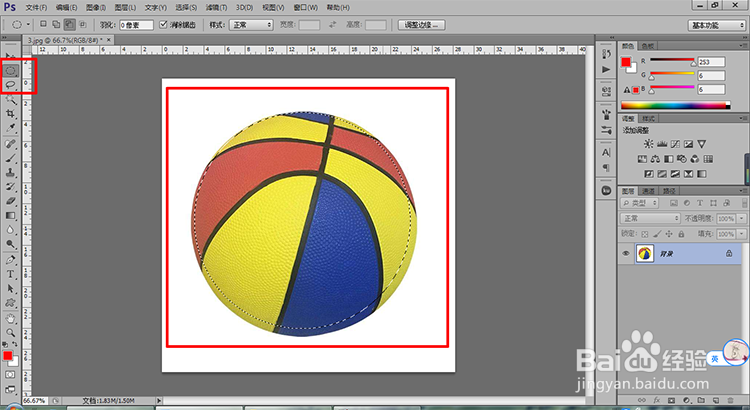This screenshot has width=750, height=410.
Task: Open the Actions panel play icon
Action: pyautogui.click(x=607, y=70)
